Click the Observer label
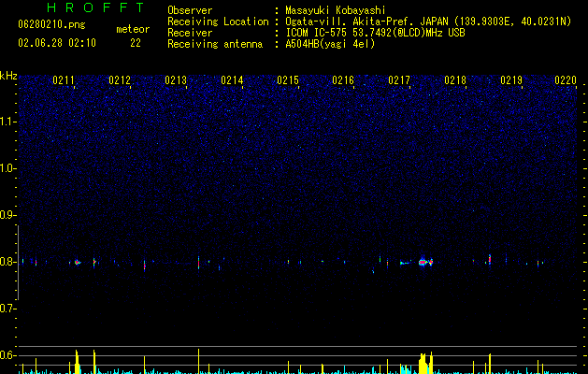588x374 pixels. [x=190, y=10]
